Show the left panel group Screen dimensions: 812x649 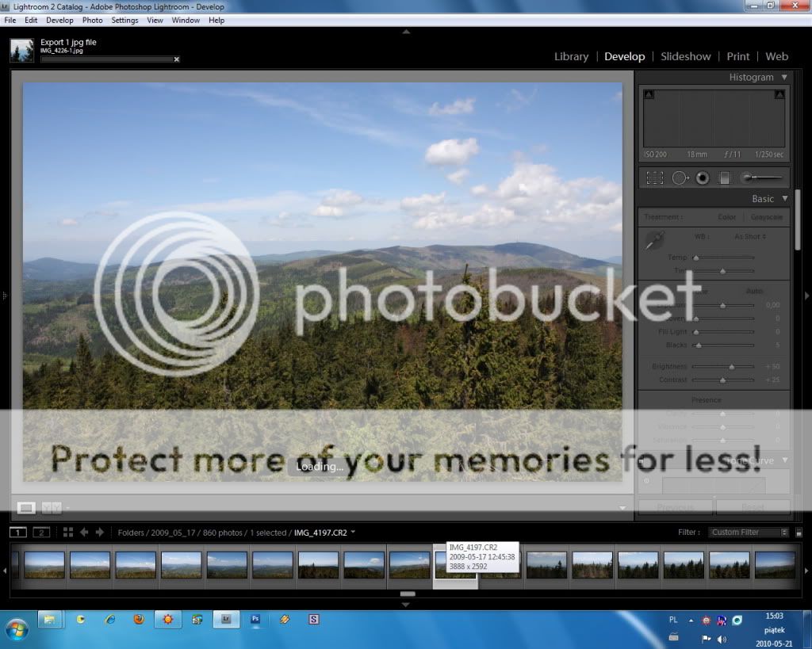pyautogui.click(x=4, y=296)
